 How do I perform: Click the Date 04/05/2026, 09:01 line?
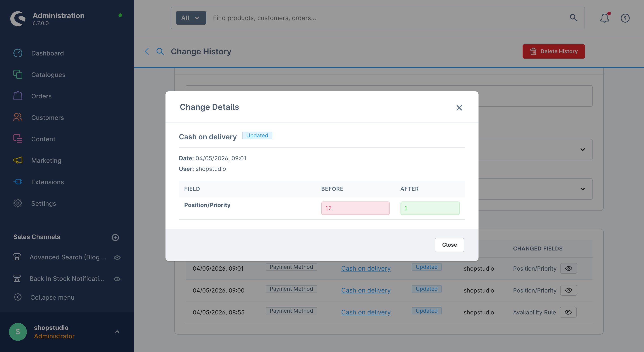point(212,158)
